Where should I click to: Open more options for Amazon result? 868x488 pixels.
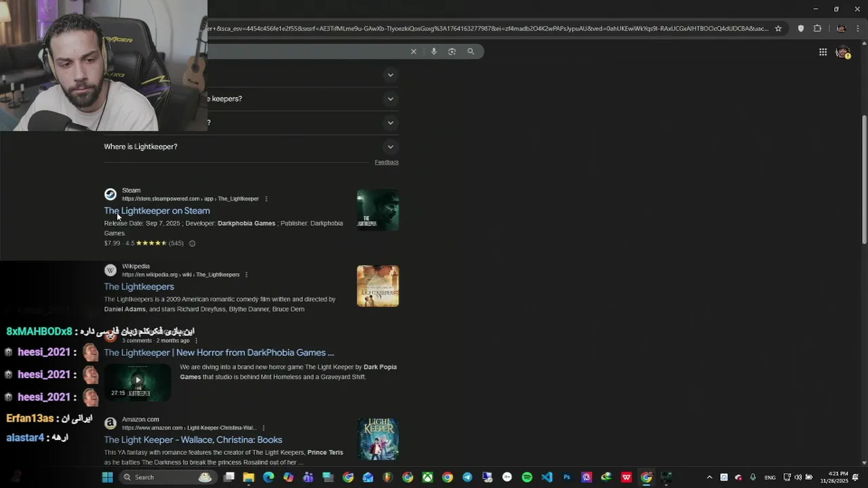pos(263,428)
